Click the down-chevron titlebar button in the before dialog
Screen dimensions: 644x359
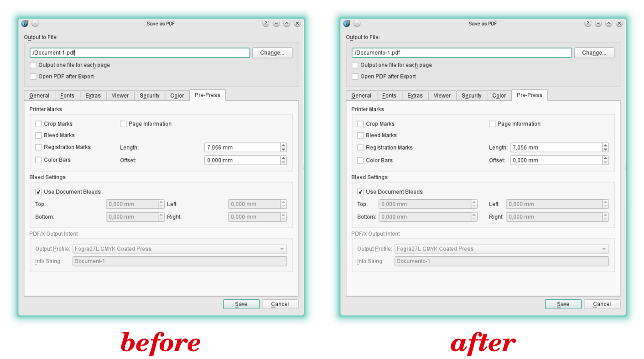[x=276, y=24]
